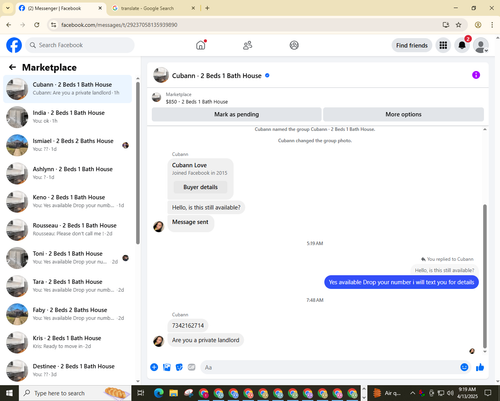Viewport: 500px width, 401px height.
Task: Open Ismiael 2 Beds 2 Baths House chat
Action: click(68, 145)
